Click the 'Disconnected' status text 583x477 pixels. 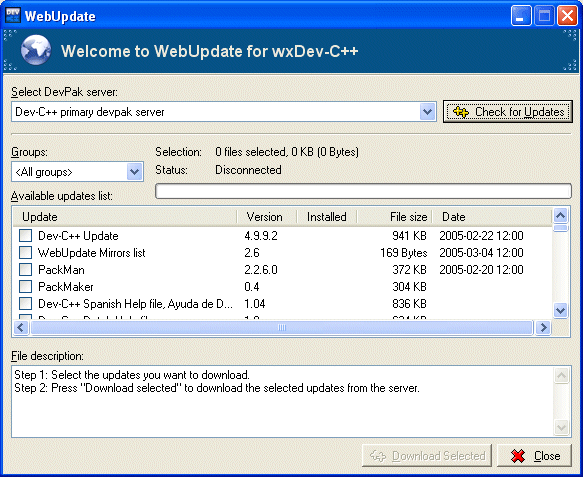click(x=248, y=170)
